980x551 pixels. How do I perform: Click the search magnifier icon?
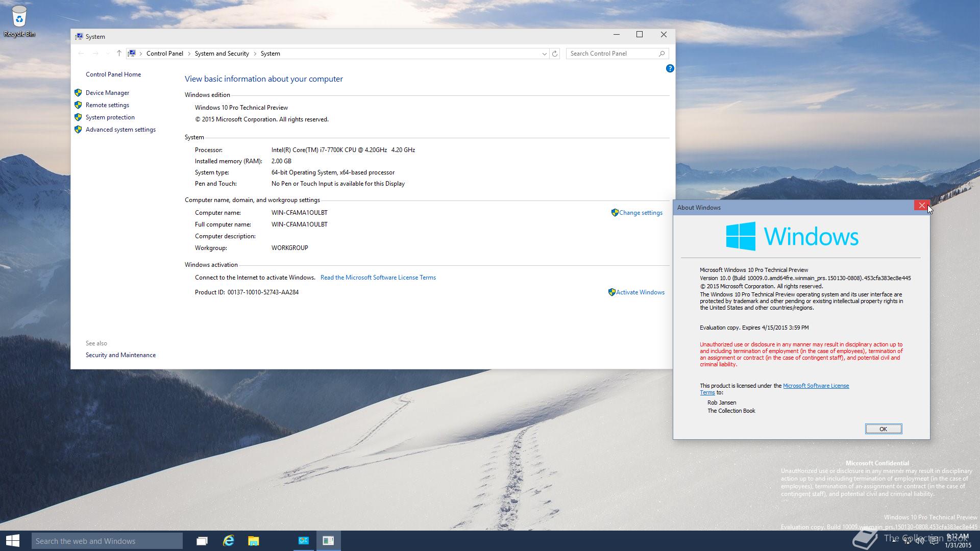point(662,54)
